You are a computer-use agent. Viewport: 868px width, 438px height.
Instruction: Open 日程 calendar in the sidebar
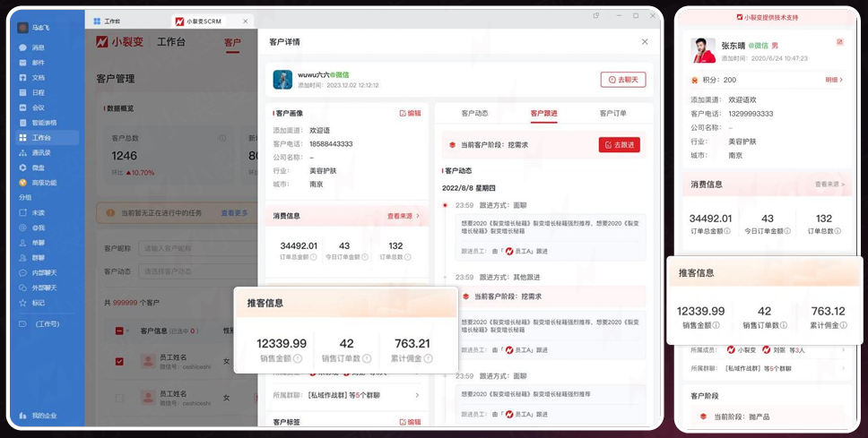pyautogui.click(x=38, y=92)
